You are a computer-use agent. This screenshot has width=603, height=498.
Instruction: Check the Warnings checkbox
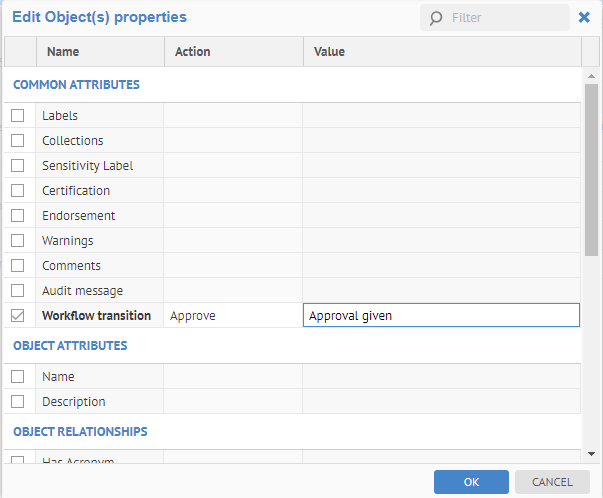pos(18,241)
